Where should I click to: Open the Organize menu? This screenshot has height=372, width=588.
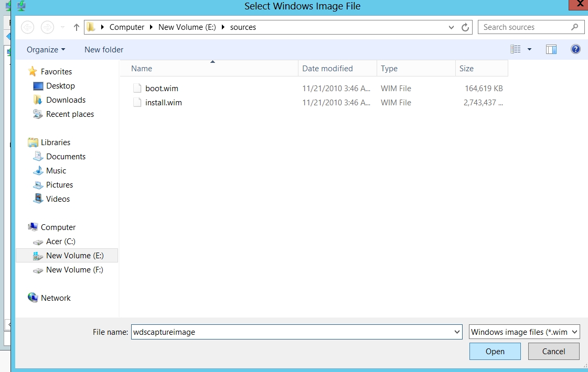(46, 49)
